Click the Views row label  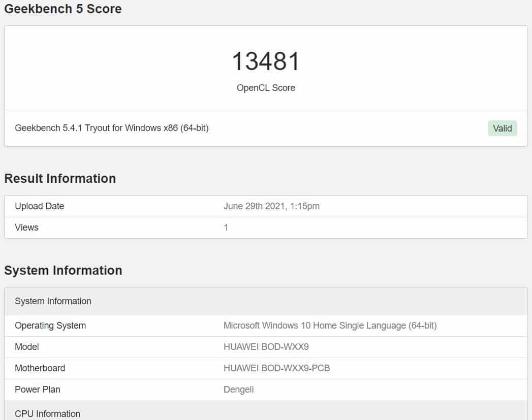(x=26, y=228)
